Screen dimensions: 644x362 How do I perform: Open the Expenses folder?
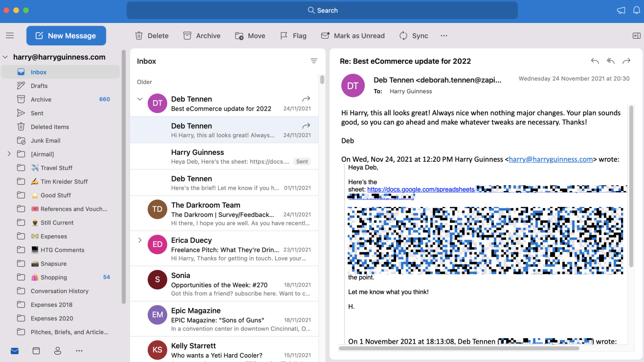pos(60,236)
